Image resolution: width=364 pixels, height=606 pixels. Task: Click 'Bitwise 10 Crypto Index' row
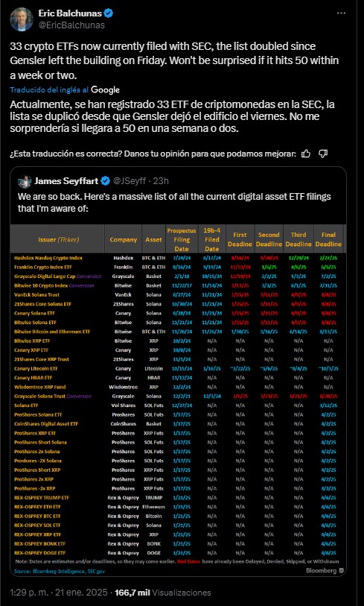[178, 285]
